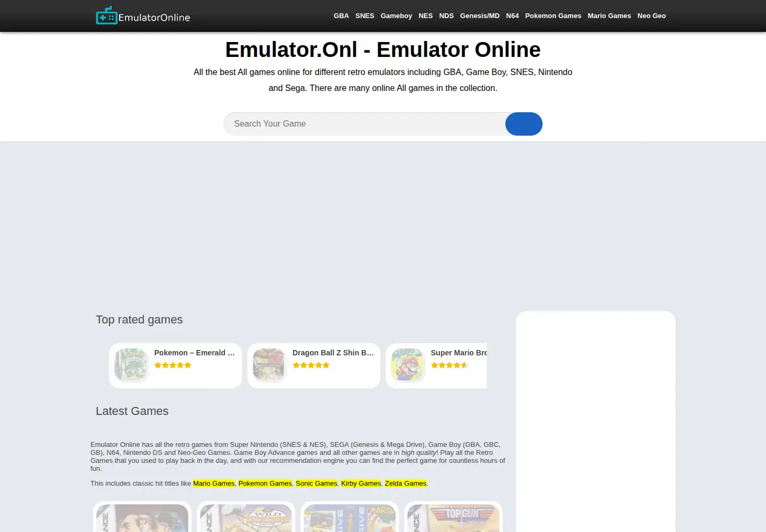Open Mario Games from top navigation
766x532 pixels.
pyautogui.click(x=609, y=16)
